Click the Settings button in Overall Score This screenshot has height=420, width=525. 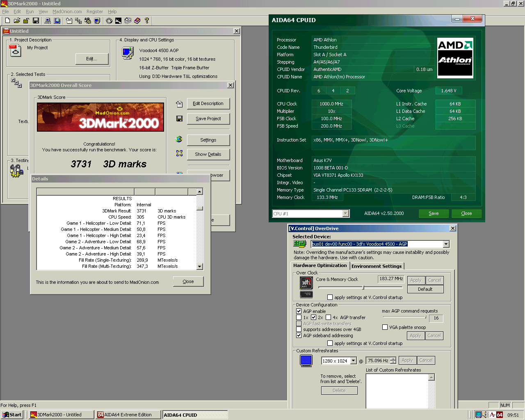point(208,140)
